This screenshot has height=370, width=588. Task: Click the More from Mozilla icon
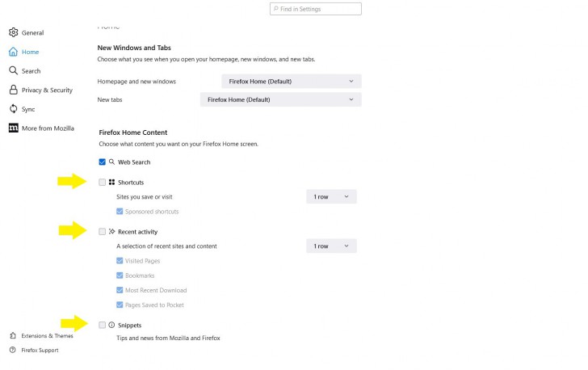(x=13, y=128)
